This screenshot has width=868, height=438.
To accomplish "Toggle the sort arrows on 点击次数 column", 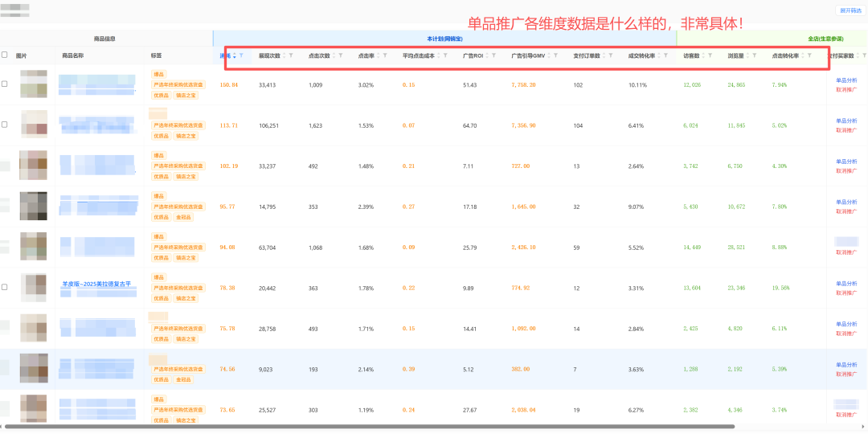I will pos(334,55).
